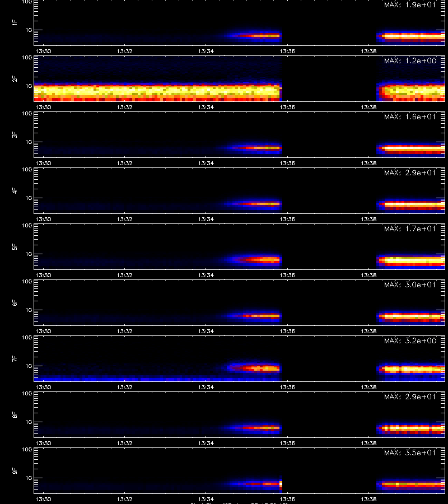This screenshot has width=448, height=504.
Task: Click the 6F panel axis label
Action: pos(15,302)
